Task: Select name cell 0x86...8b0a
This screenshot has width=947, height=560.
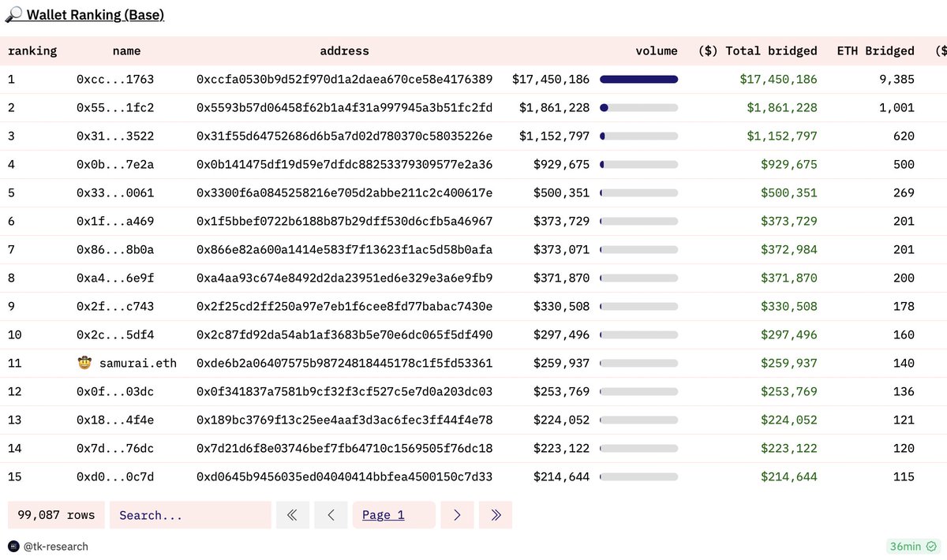Action: [x=115, y=249]
